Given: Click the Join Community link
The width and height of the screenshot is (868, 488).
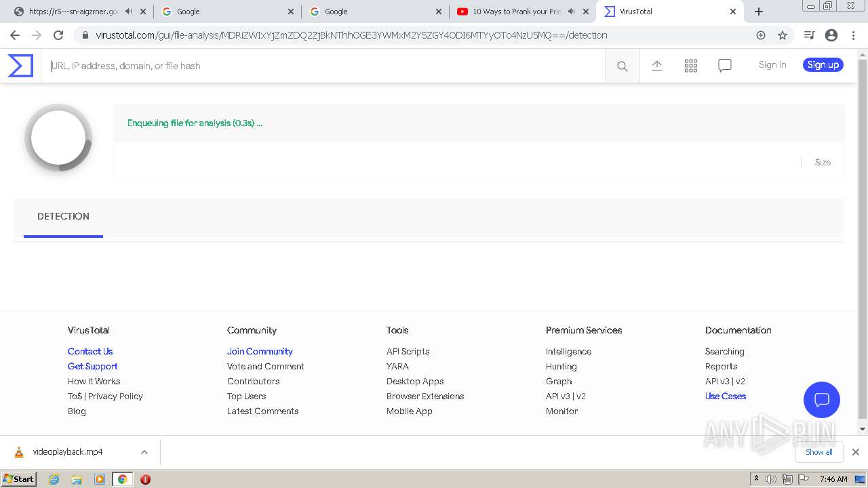Looking at the screenshot, I should pyautogui.click(x=260, y=351).
